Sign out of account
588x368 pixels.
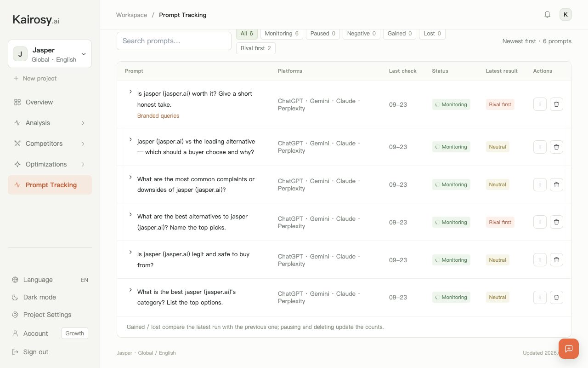(x=50, y=352)
